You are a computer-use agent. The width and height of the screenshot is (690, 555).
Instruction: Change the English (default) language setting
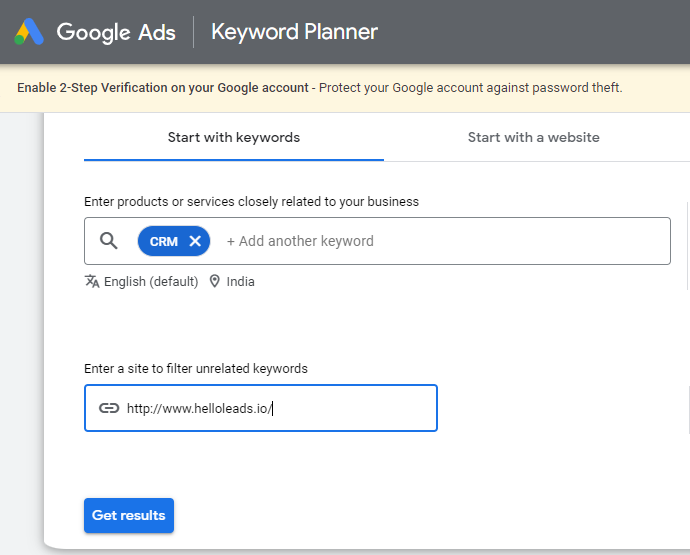click(x=151, y=282)
